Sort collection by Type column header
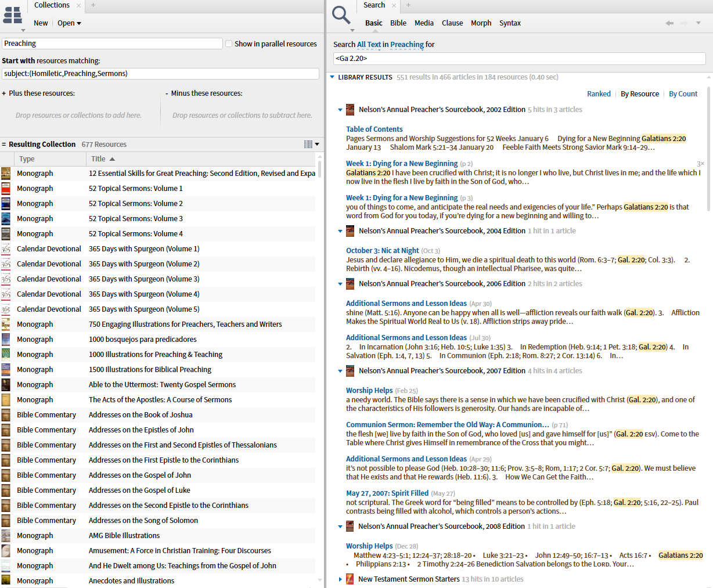 50,159
